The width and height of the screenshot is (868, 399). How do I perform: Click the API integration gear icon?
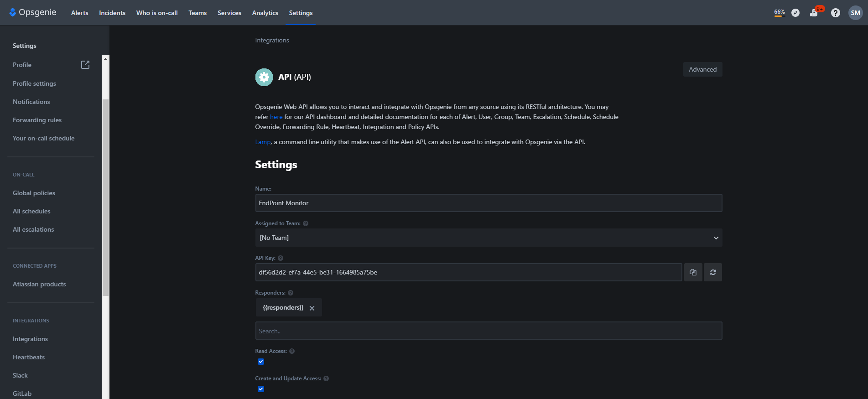coord(264,77)
